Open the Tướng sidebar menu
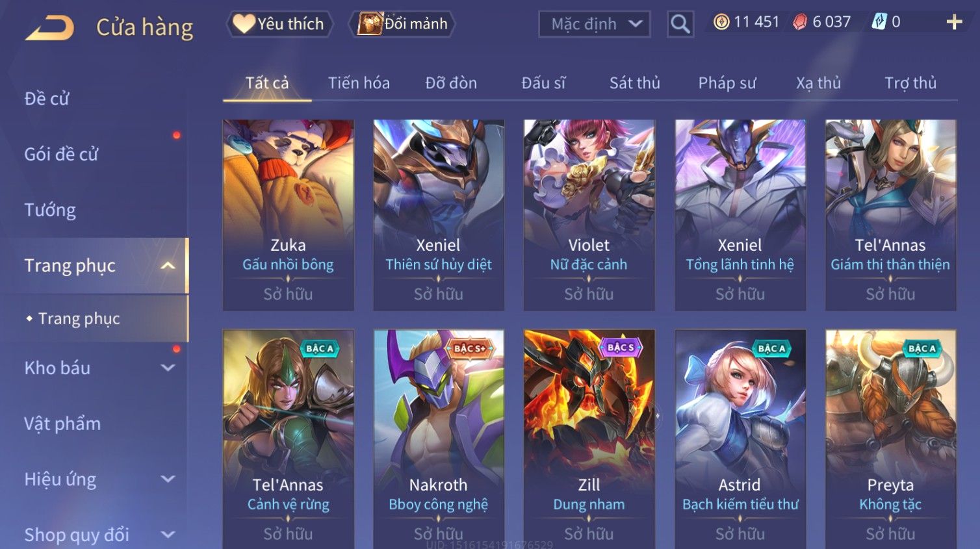 point(50,210)
